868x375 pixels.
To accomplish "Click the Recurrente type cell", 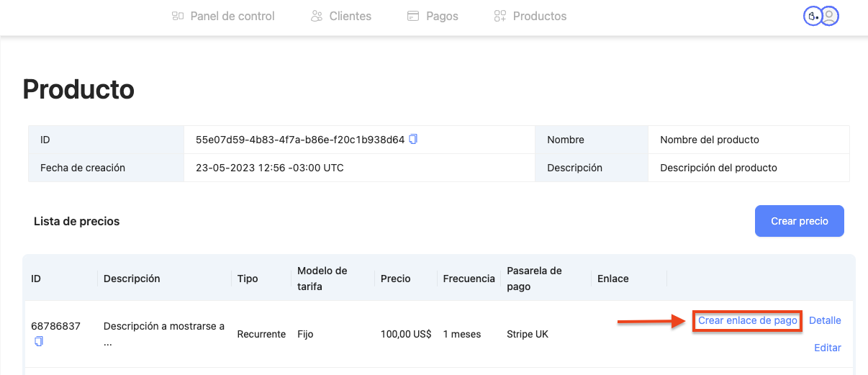I will pos(261,334).
